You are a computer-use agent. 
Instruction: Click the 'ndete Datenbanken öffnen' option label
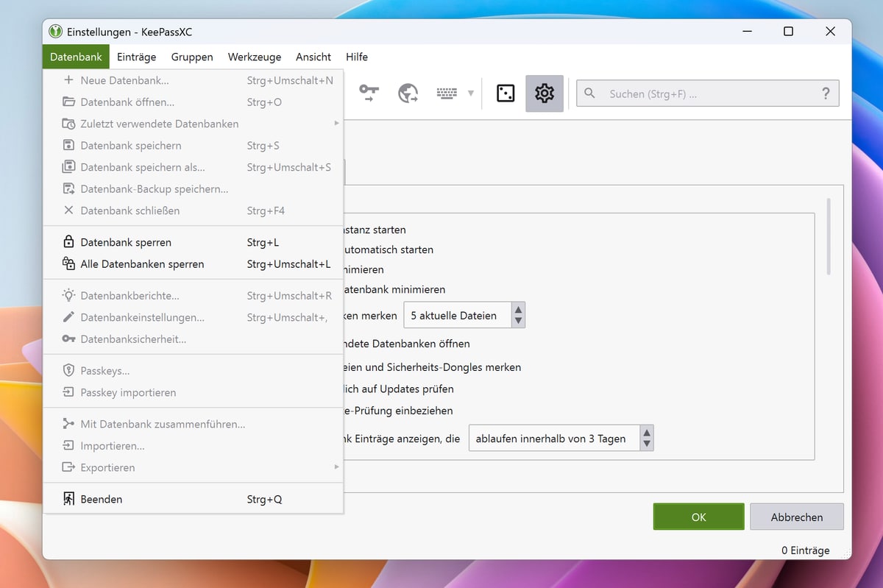pos(406,344)
